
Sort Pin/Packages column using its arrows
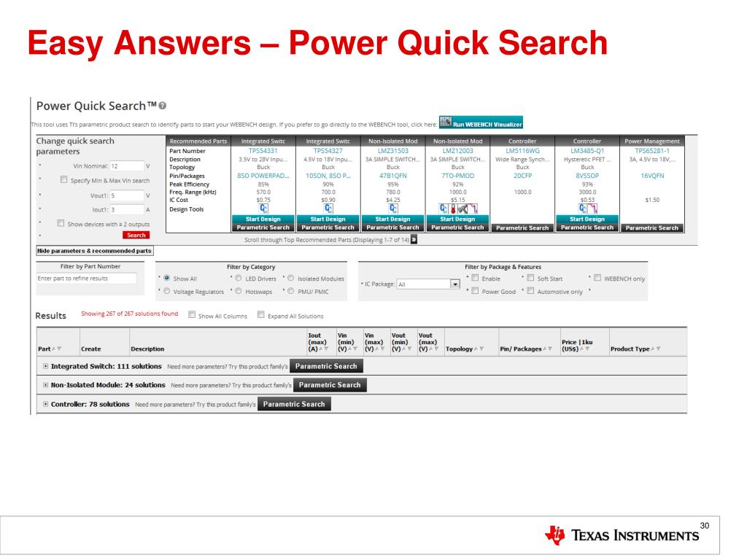pyautogui.click(x=547, y=349)
